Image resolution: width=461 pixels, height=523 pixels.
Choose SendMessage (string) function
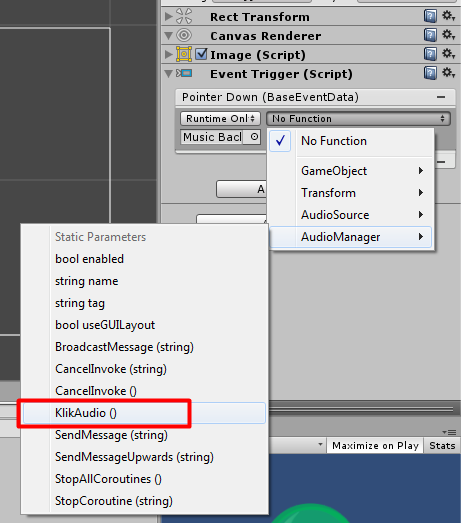pos(144,435)
